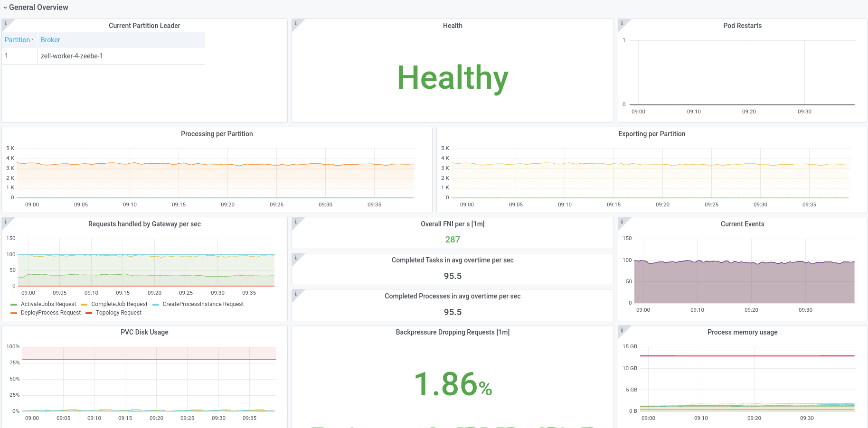Open info icon on Pod Restarts panel

tap(622, 23)
